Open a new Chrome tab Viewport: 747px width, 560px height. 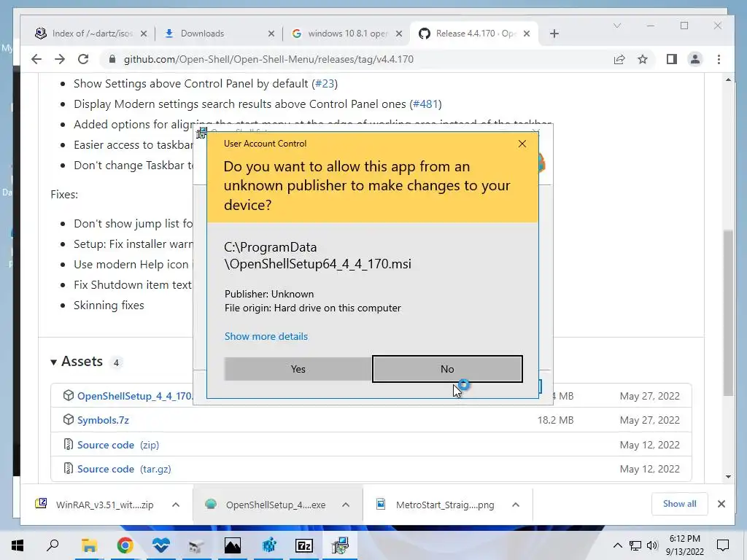554,34
